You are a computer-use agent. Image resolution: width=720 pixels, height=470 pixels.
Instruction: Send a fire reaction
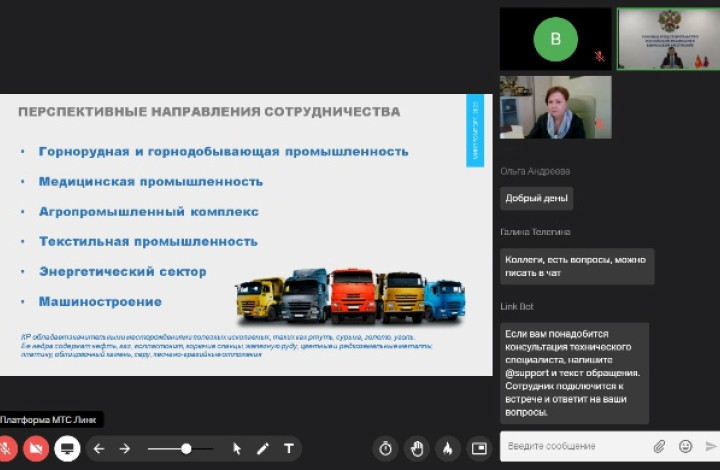click(x=448, y=449)
